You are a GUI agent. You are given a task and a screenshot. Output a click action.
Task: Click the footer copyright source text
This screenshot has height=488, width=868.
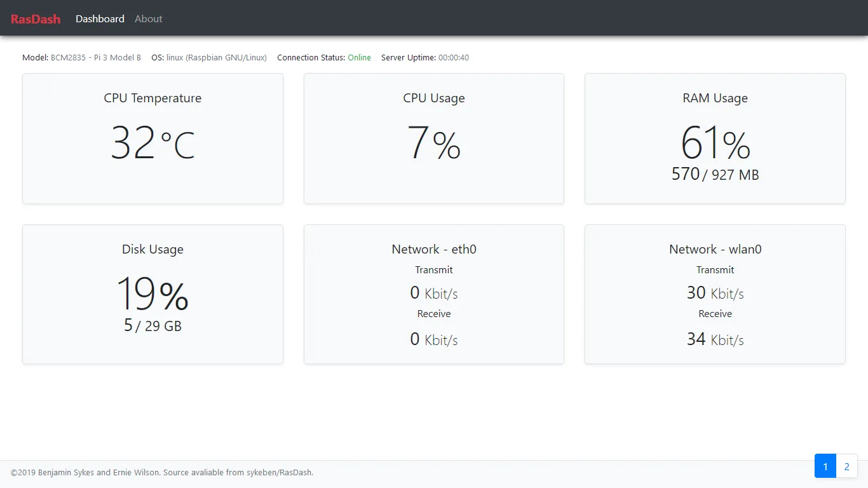162,473
